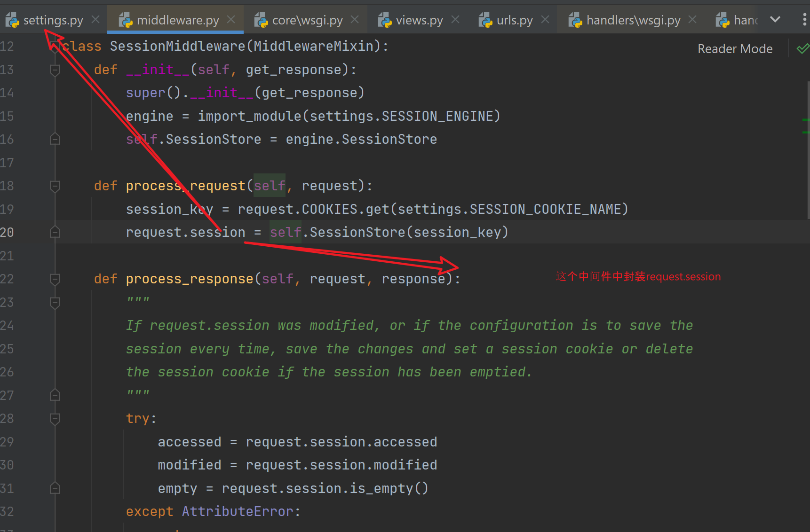Click the fold end marker at line 31
This screenshot has height=532, width=810.
tap(55, 488)
